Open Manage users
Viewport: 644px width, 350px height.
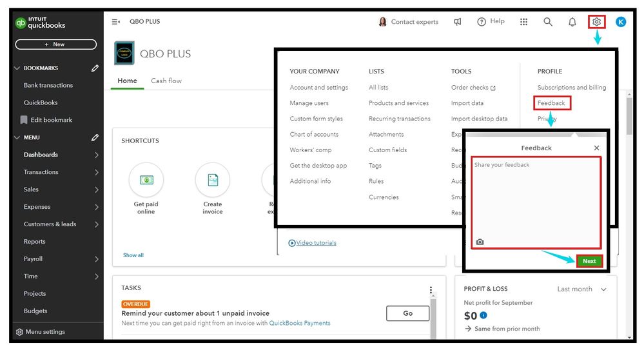point(309,103)
